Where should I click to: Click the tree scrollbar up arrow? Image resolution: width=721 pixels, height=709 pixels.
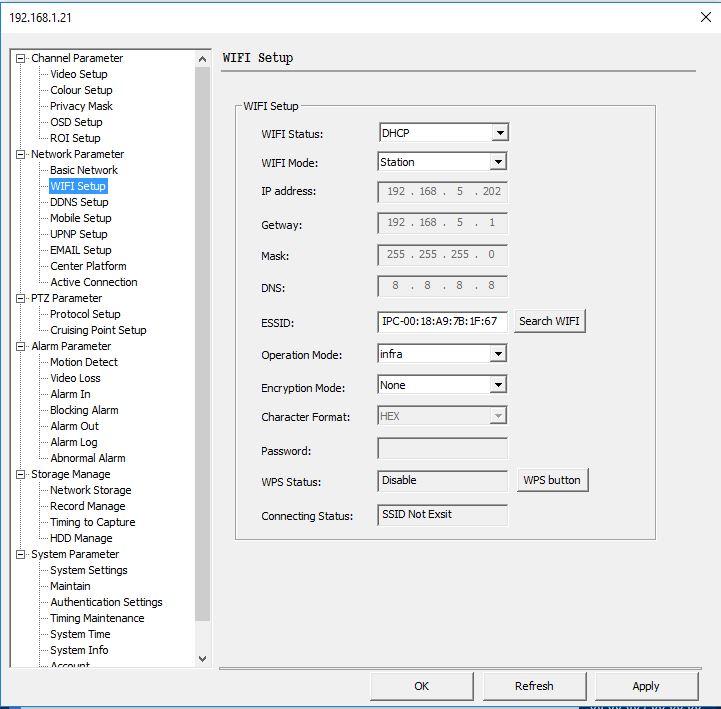[202, 59]
